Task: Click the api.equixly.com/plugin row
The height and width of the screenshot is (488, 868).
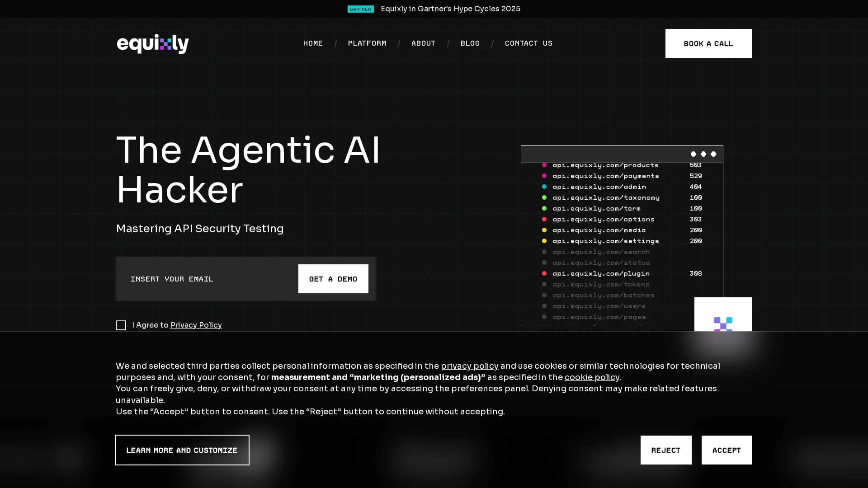Action: pyautogui.click(x=622, y=273)
